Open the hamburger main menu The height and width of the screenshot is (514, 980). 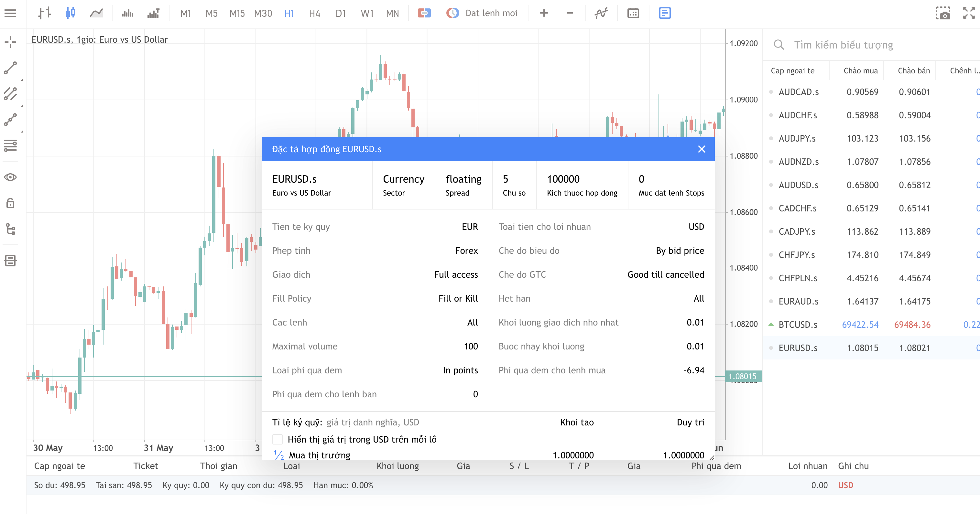pyautogui.click(x=10, y=13)
